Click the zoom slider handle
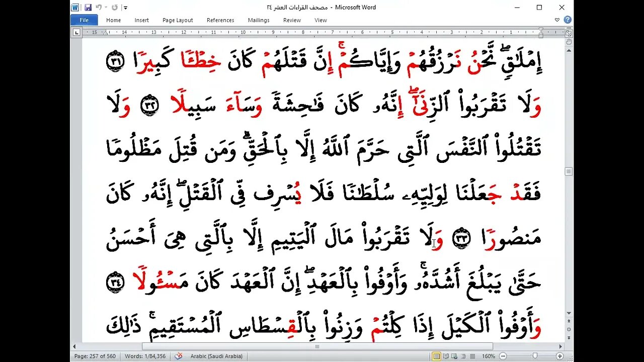This screenshot has width=644, height=362. coord(535,356)
